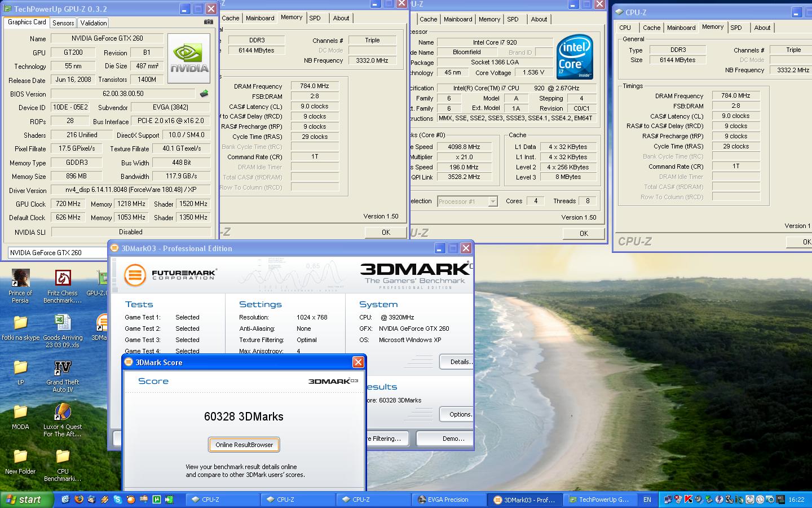This screenshot has width=812, height=508.
Task: Click the EN language bar indicator
Action: pos(647,500)
